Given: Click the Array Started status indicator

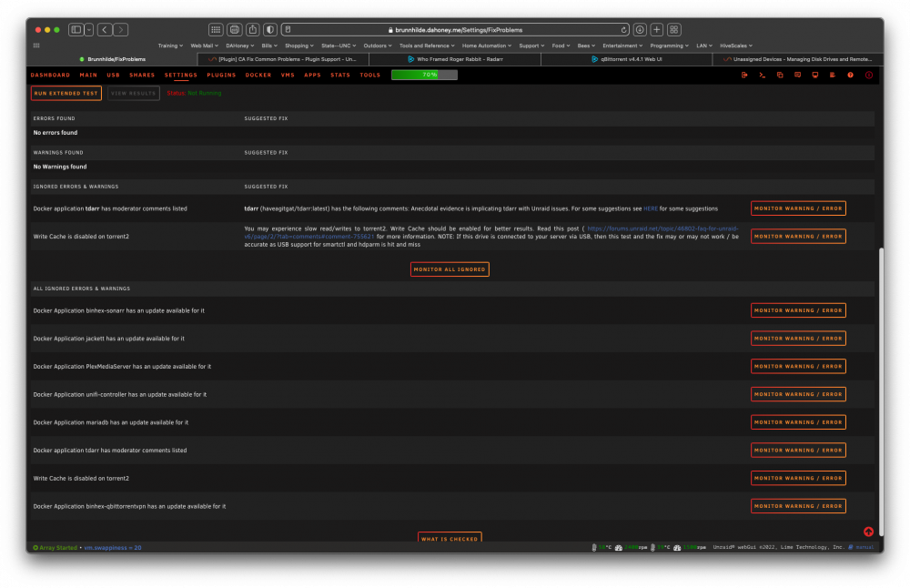Looking at the screenshot, I should tap(56, 547).
